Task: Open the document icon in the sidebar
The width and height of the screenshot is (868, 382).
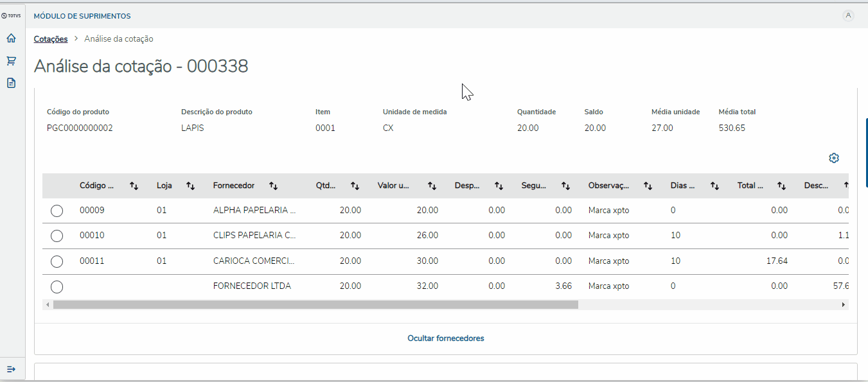Action: [11, 83]
